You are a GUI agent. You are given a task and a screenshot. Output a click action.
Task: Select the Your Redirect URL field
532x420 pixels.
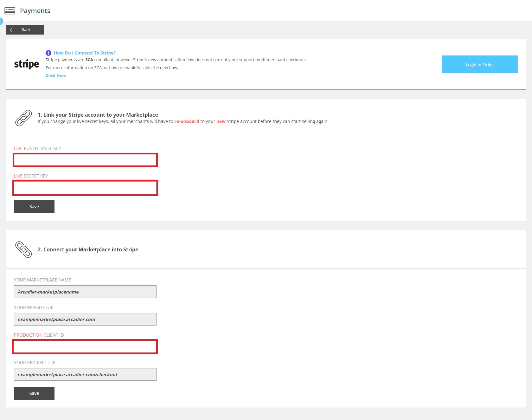point(85,374)
